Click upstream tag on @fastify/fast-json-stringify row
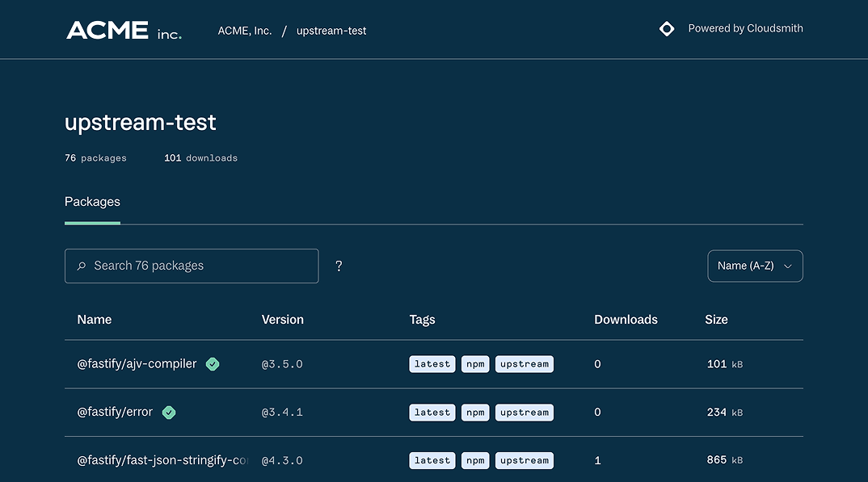The width and height of the screenshot is (868, 482). 524,460
